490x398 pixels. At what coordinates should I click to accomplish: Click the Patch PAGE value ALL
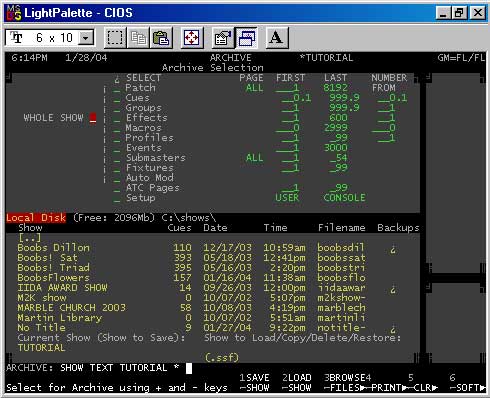point(254,88)
